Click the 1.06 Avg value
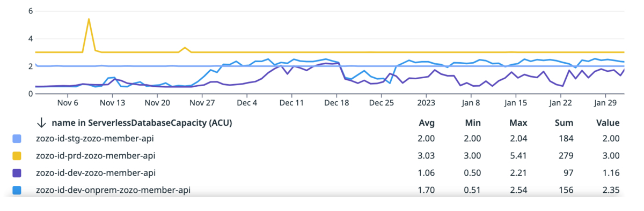 [426, 173]
